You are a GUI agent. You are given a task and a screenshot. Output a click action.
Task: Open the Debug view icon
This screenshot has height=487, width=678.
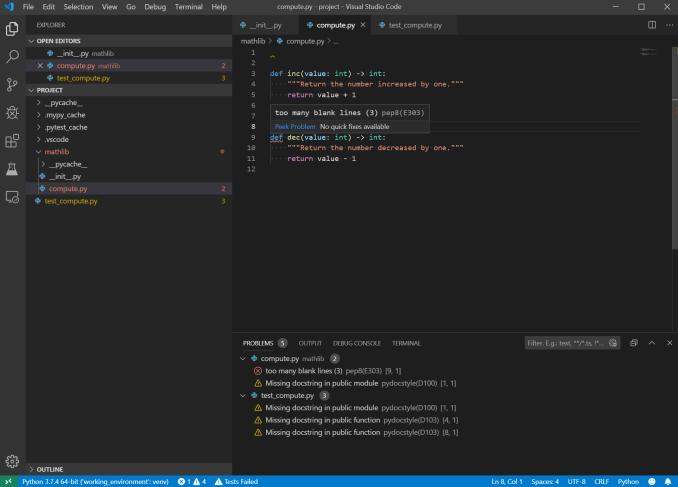(x=12, y=112)
